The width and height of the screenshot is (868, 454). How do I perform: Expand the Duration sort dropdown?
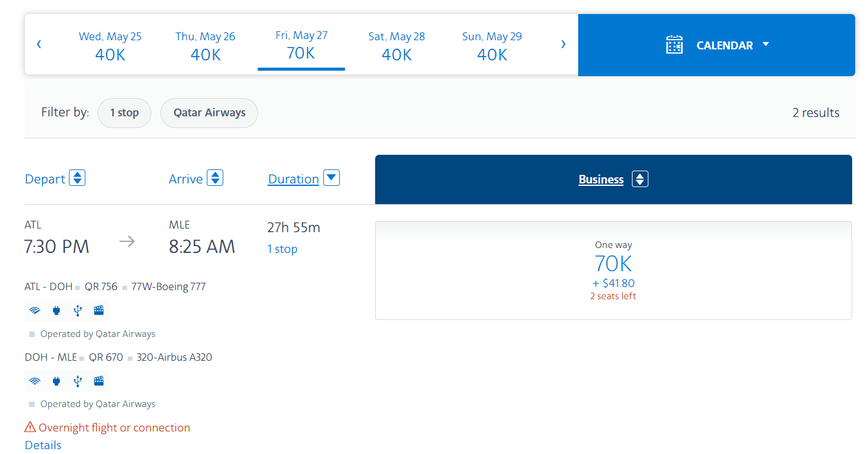tap(331, 177)
